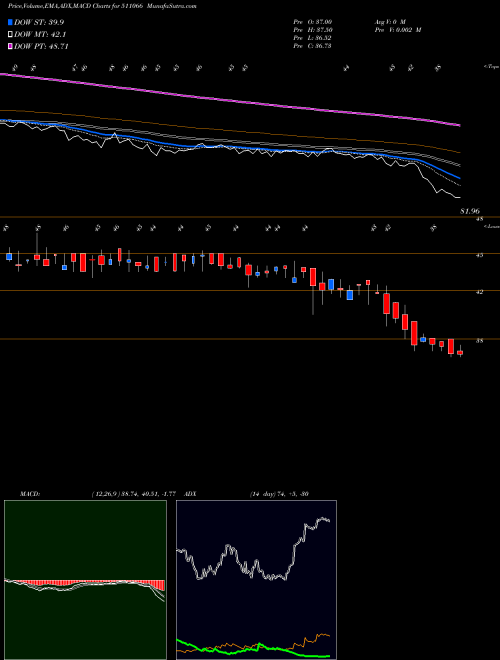The image size is (500, 660).
Task: Click the 48 price axis label
Action: click(479, 219)
